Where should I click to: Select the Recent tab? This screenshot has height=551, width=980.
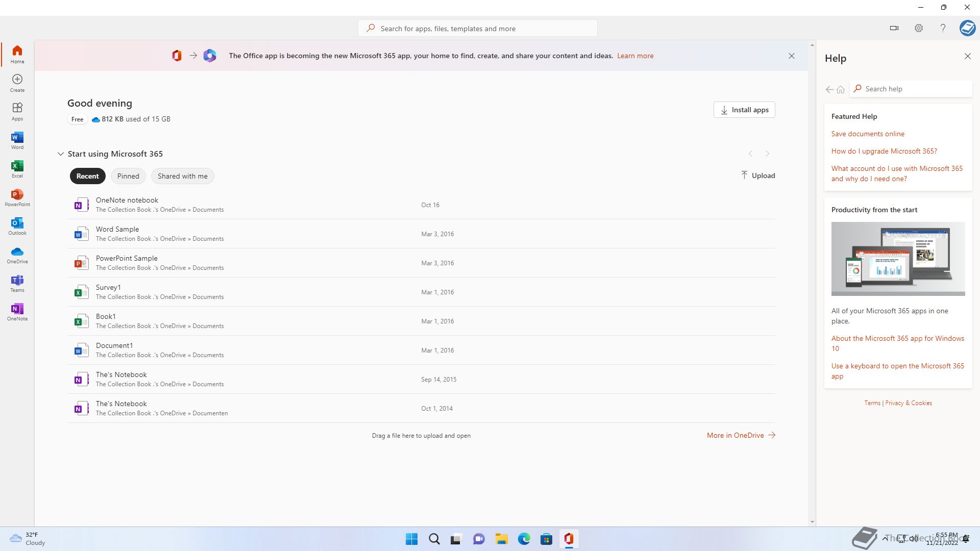(x=88, y=176)
